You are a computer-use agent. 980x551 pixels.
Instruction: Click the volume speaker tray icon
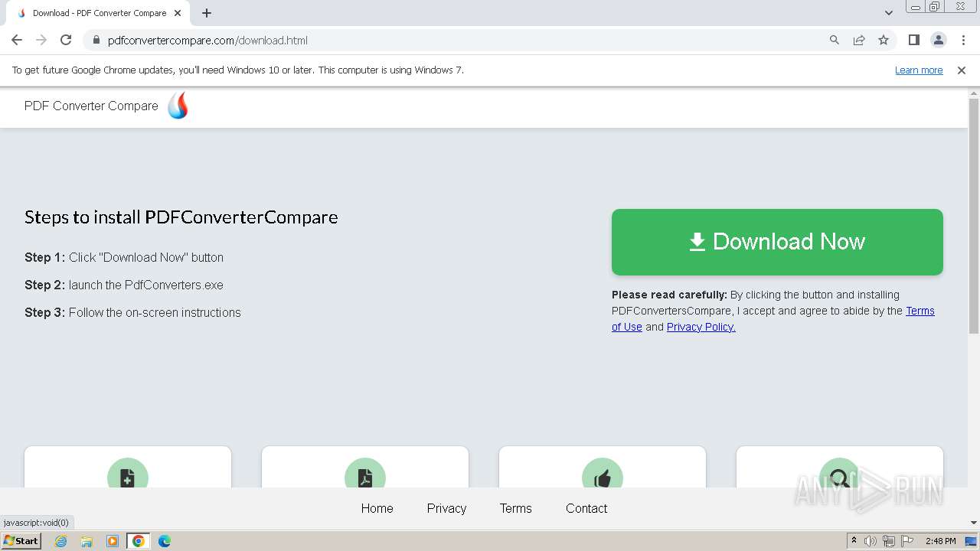coord(871,541)
